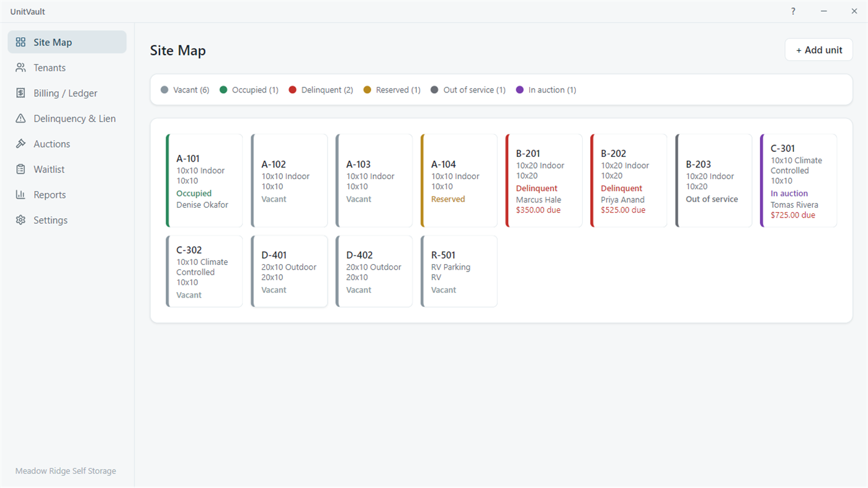Open reserved unit A-104 card
868x488 pixels.
pos(459,180)
